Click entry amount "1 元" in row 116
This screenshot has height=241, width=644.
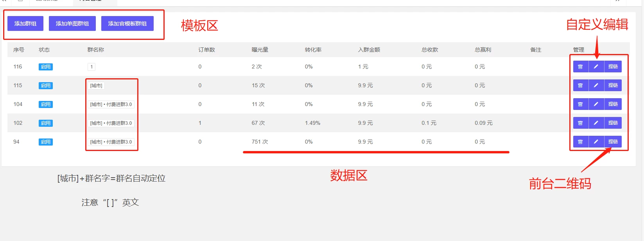pos(363,67)
